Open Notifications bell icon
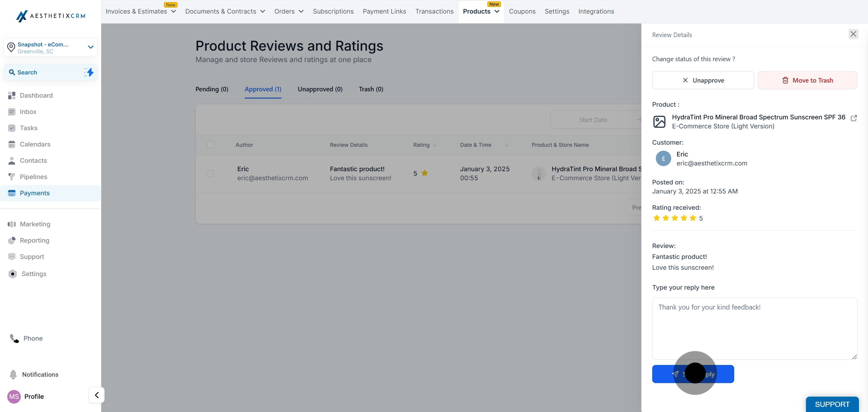Screen dimensions: 868x412 tap(13, 374)
